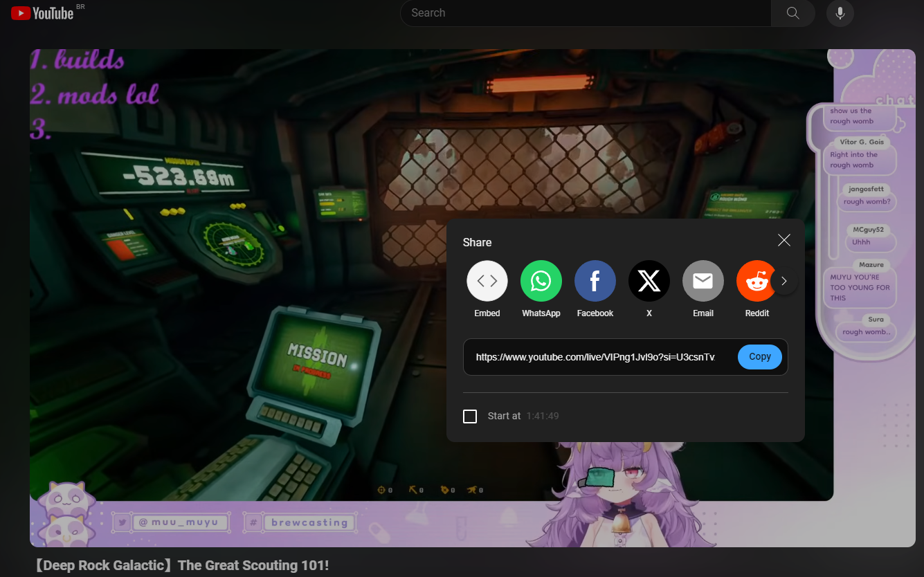Click the magnifier search button
Screen dimensions: 924x577
[x=792, y=13]
